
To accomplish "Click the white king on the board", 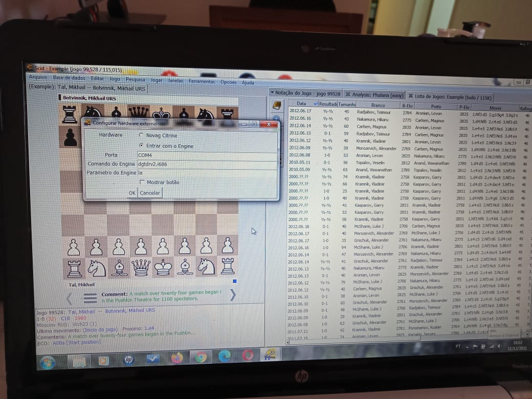I will (163, 267).
